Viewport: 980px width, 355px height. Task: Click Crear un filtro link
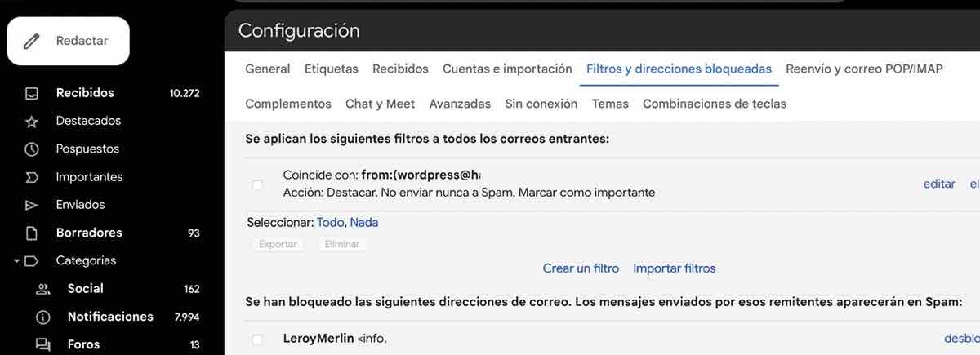581,268
